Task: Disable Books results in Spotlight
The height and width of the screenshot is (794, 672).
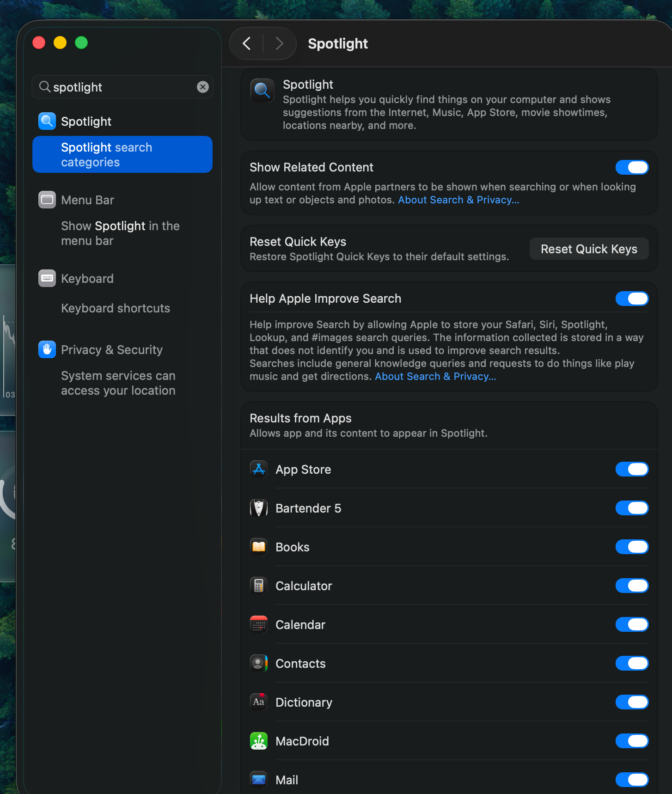Action: (x=632, y=547)
